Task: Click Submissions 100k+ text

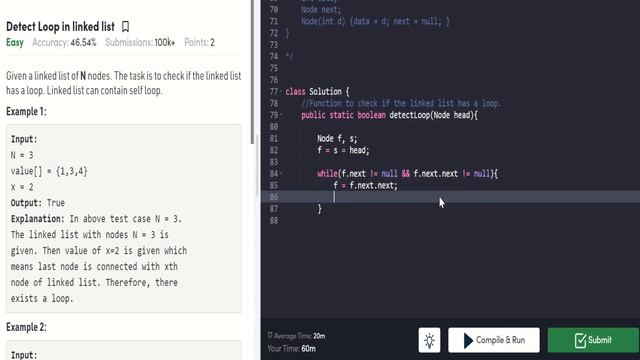Action: [x=140, y=42]
